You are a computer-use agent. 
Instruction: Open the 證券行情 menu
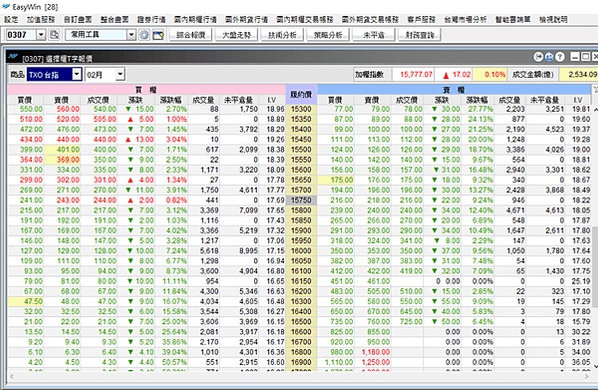point(151,19)
